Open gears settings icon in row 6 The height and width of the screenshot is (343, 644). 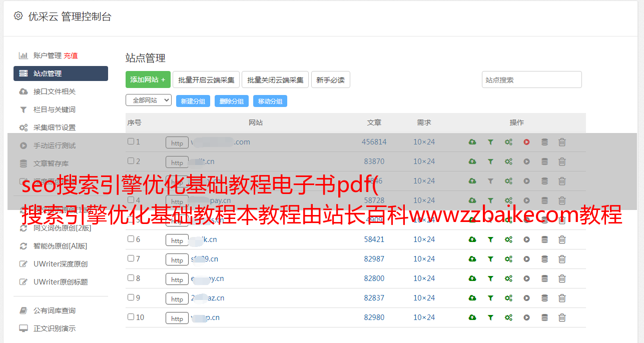(508, 239)
